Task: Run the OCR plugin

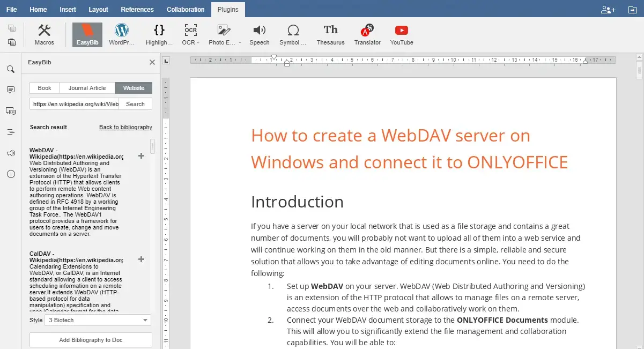Action: 190,35
